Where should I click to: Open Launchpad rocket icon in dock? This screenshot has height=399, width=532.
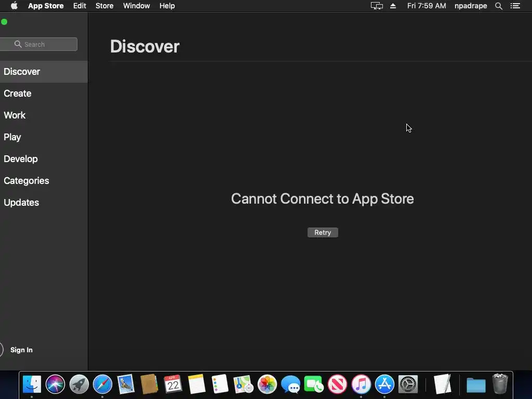(x=79, y=384)
